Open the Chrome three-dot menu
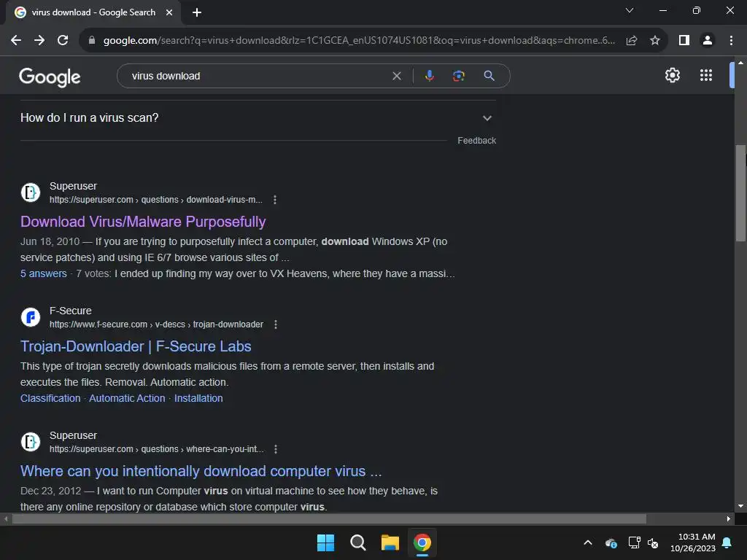This screenshot has height=560, width=747. (x=731, y=41)
